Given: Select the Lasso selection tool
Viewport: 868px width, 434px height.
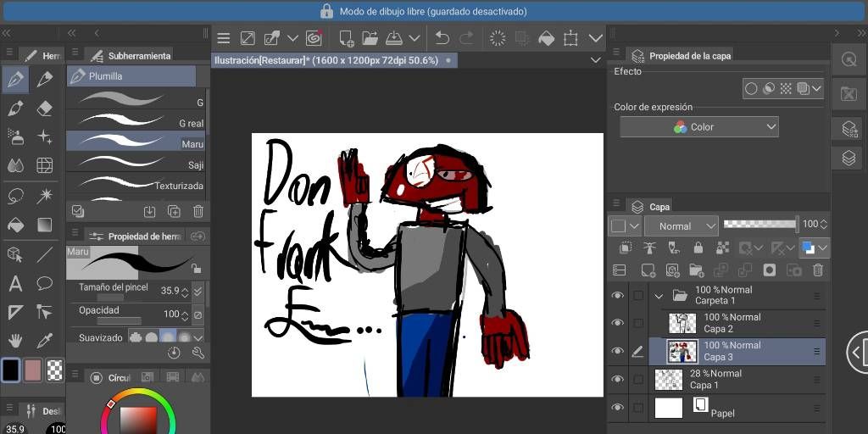Looking at the screenshot, I should pos(15,196).
